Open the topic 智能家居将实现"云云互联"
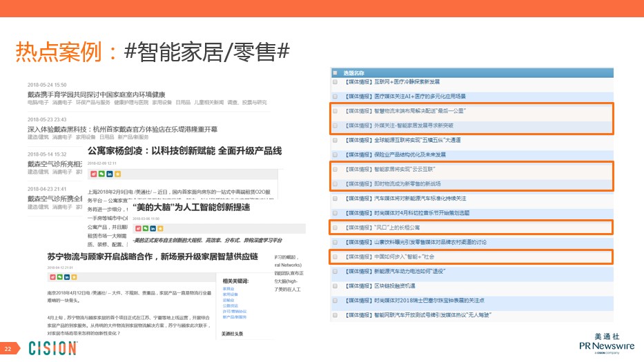 pos(390,169)
